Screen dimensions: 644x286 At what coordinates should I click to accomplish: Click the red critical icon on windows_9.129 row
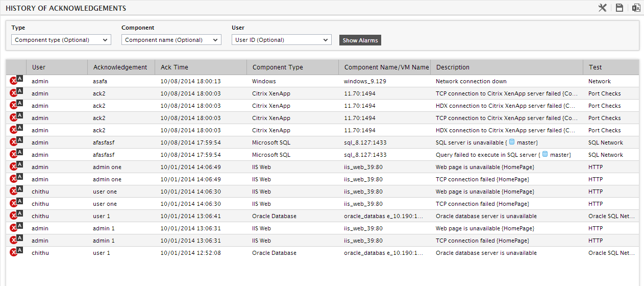coord(14,82)
